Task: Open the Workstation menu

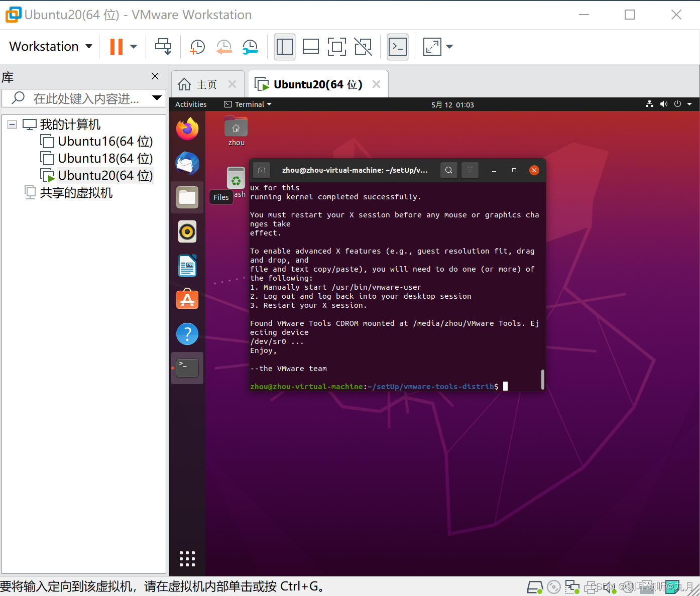Action: [x=51, y=47]
